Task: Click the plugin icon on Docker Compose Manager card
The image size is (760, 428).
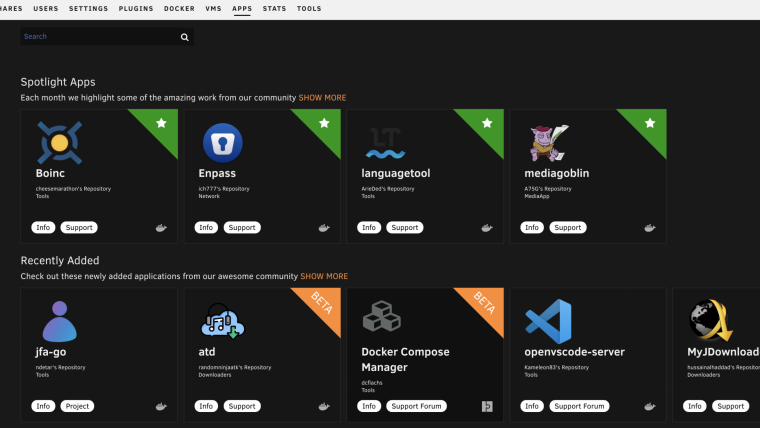Action: click(x=487, y=406)
